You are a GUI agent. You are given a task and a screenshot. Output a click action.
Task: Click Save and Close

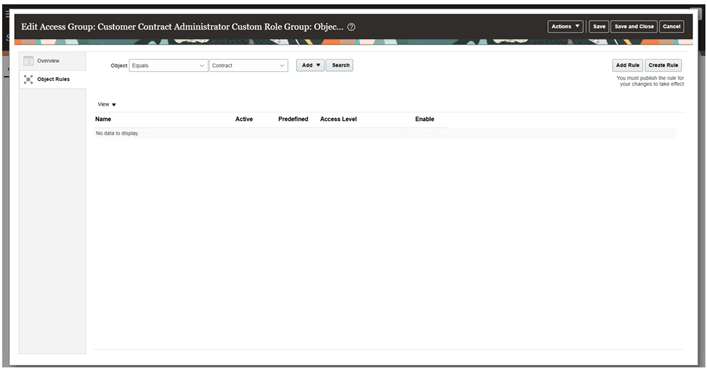pyautogui.click(x=634, y=27)
